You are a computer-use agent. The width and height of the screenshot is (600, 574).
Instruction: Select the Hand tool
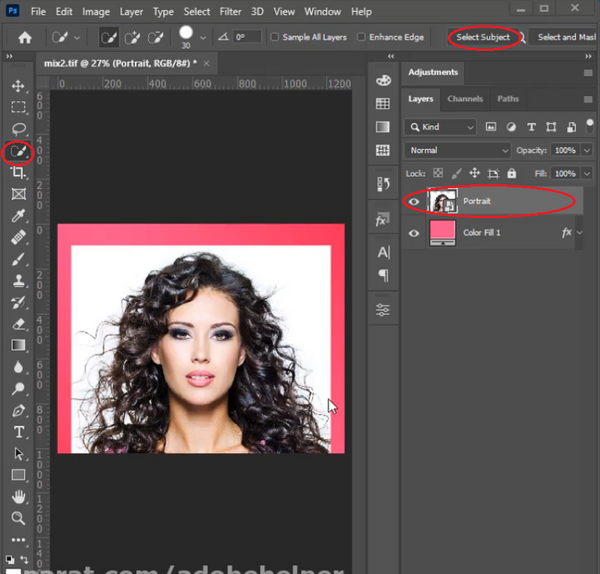(x=18, y=497)
